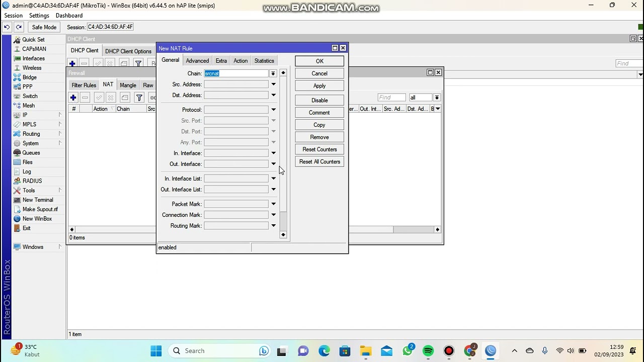Click the Apply button
644x362 pixels.
tap(319, 86)
